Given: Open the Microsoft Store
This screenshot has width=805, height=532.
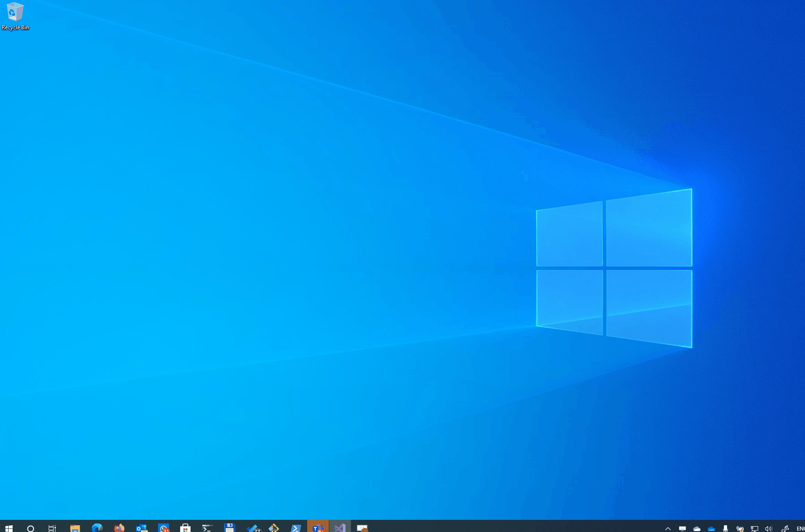Looking at the screenshot, I should 185,527.
